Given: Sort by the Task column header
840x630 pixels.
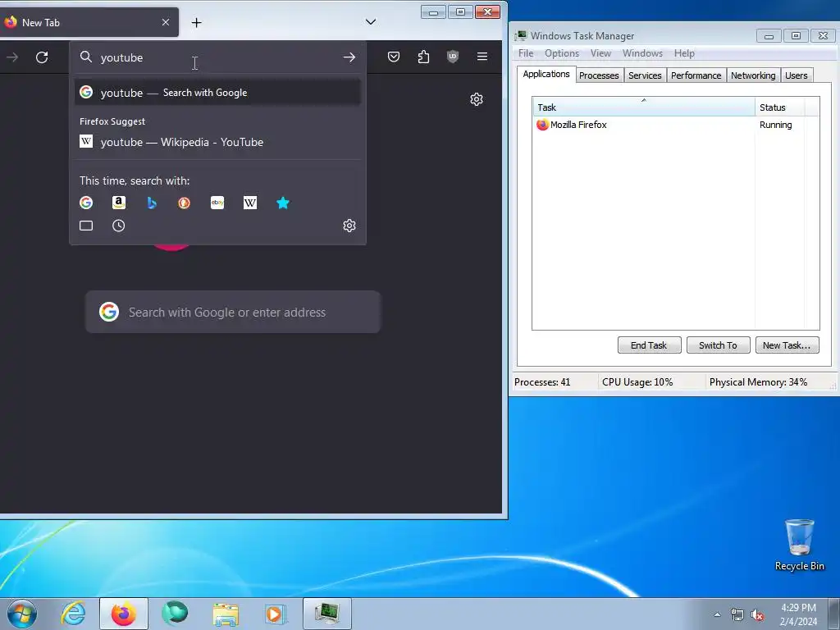Looking at the screenshot, I should coord(643,107).
